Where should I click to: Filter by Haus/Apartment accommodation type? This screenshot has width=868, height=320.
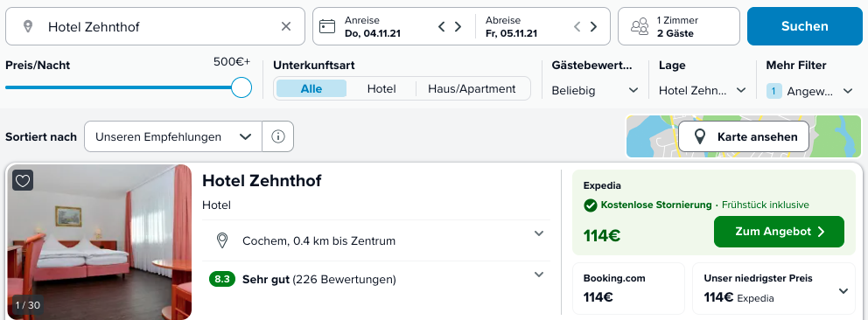[472, 88]
